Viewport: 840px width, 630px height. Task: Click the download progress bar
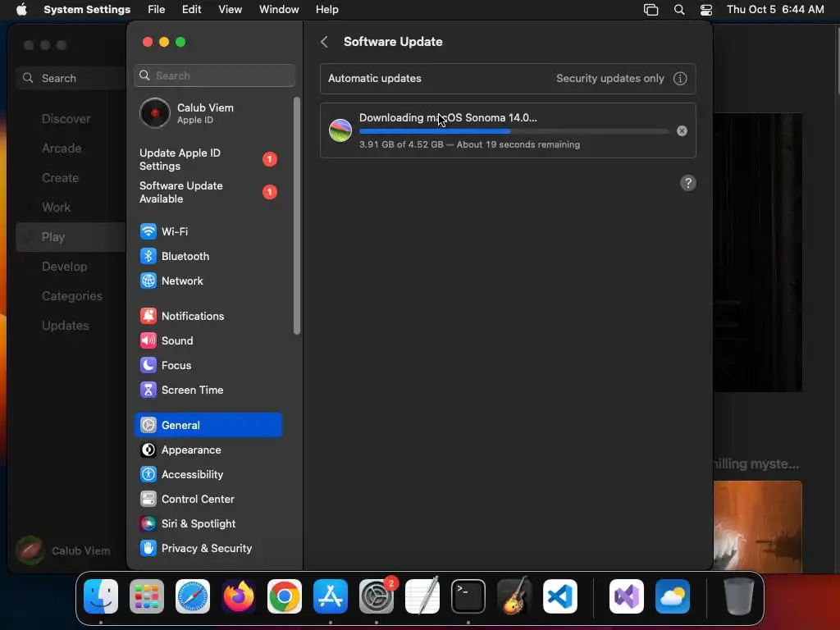pyautogui.click(x=514, y=131)
